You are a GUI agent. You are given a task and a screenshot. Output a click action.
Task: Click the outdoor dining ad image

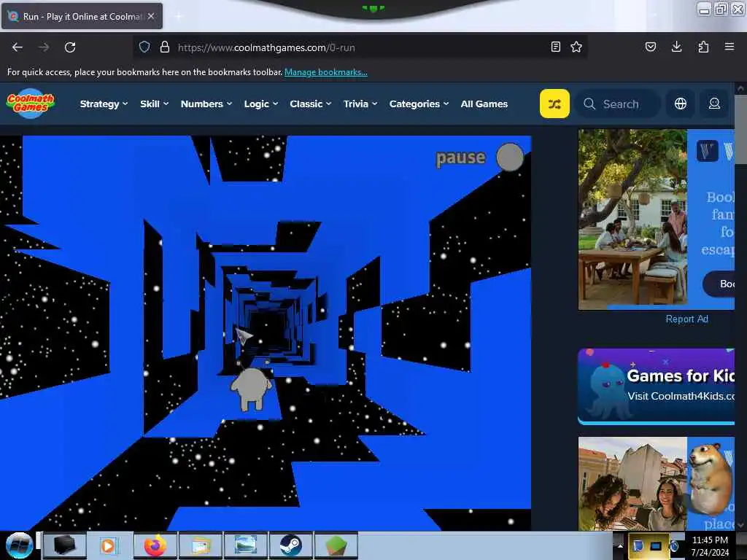tap(632, 219)
